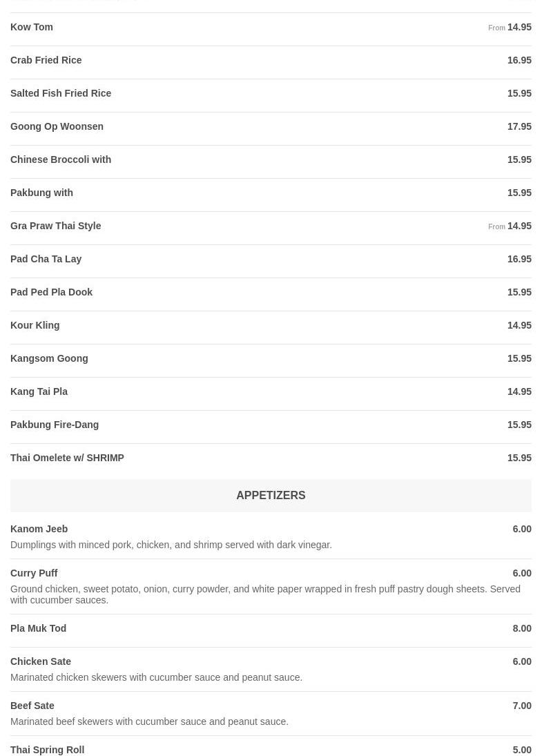Select Crab Fried Rice dish
Viewport: 542px width, 756px height.
tap(46, 60)
